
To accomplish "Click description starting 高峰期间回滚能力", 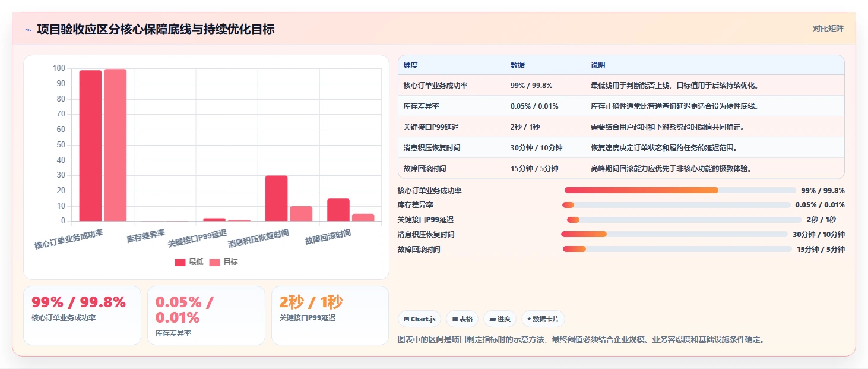I will 671,169.
